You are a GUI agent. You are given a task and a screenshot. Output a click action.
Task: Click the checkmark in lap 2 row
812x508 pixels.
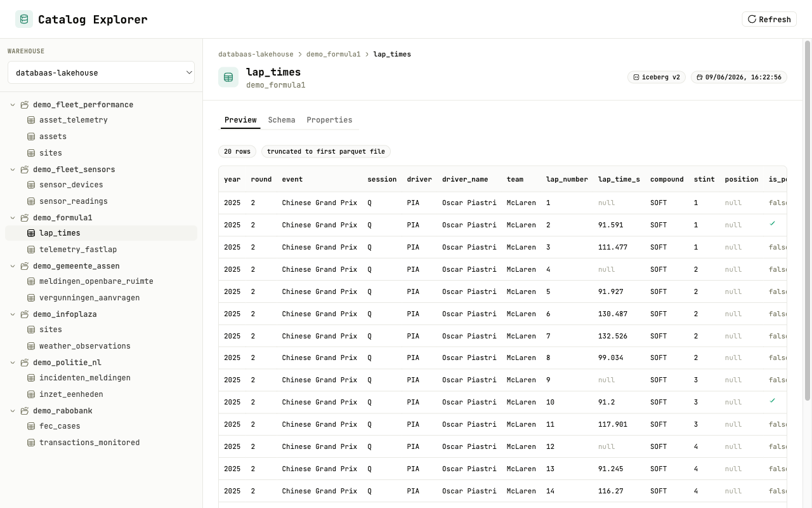[773, 224]
